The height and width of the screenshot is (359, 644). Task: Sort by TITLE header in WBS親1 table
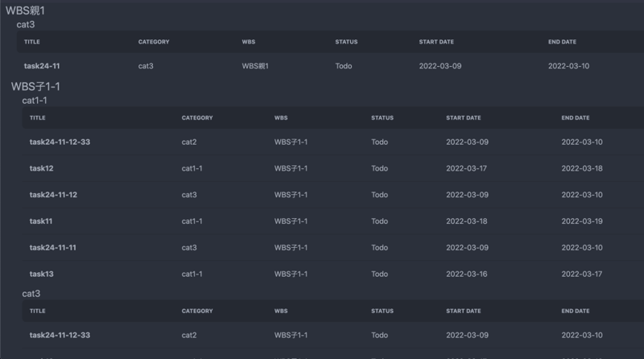coord(32,42)
